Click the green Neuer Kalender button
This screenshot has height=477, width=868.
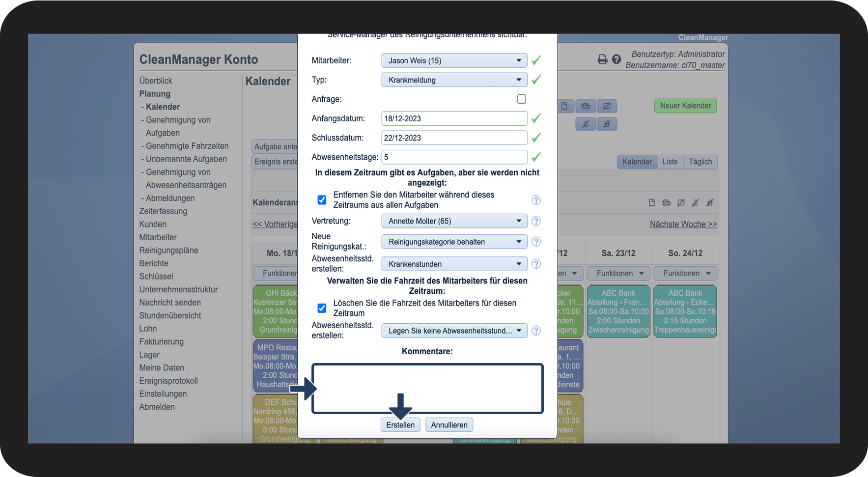[686, 106]
